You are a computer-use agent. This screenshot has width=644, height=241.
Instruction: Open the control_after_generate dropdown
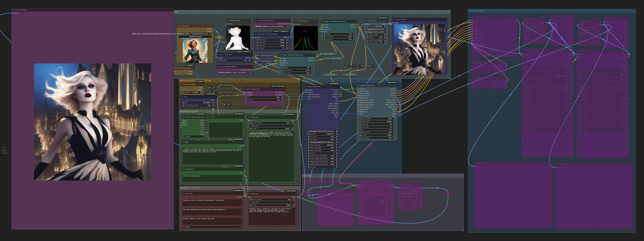198,105
